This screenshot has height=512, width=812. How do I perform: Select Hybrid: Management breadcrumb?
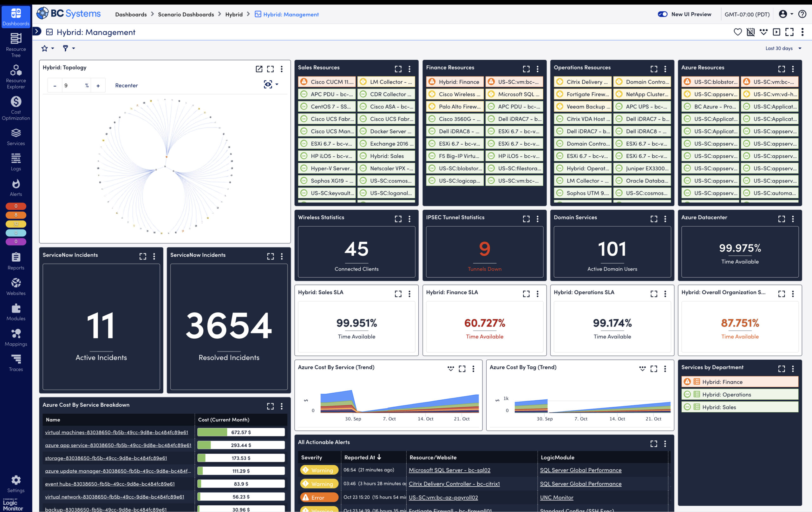coord(287,14)
